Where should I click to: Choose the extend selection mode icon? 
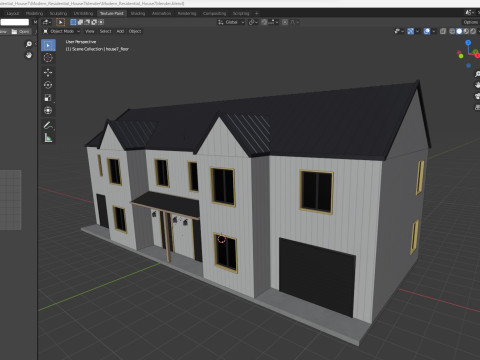80,22
